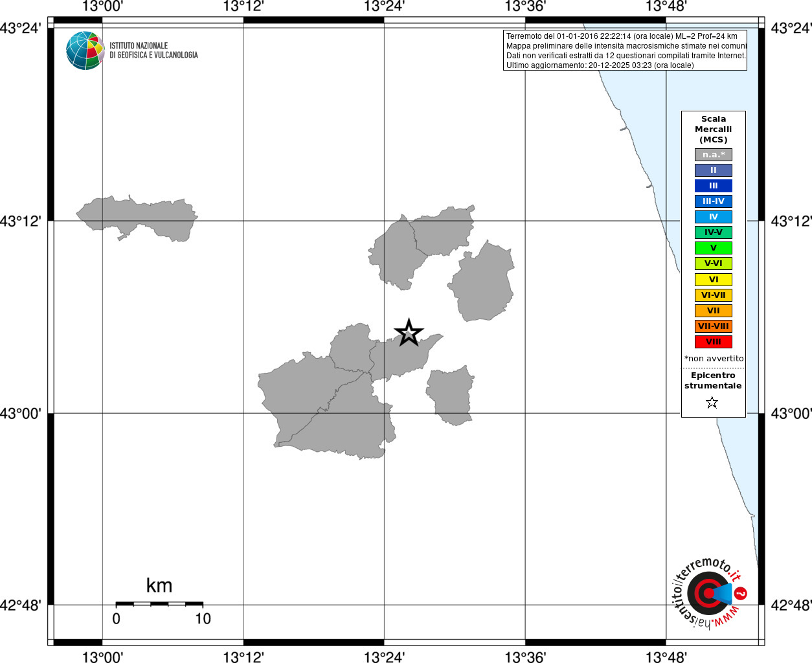Click the scale bar '10' value

tap(203, 619)
